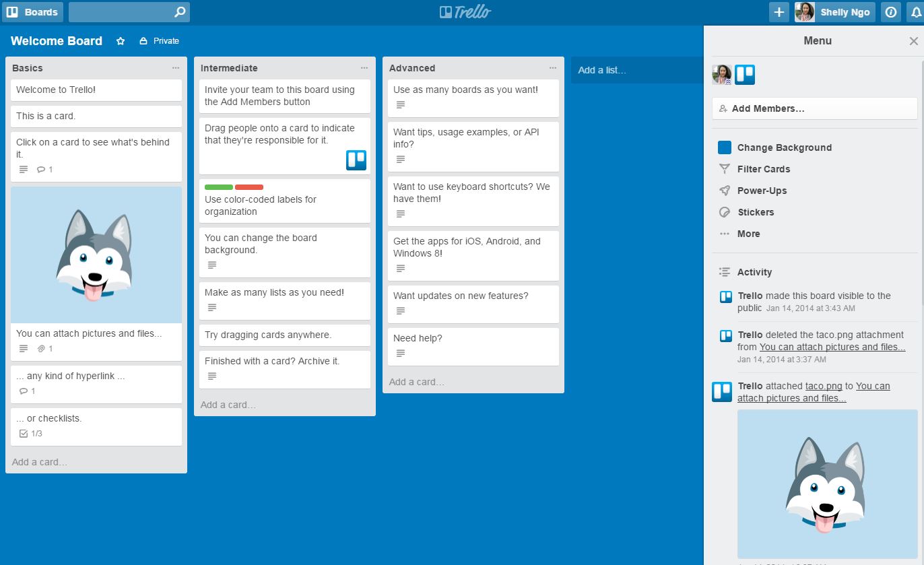This screenshot has height=565, width=924.
Task: Click description icon on 'Need help?' card
Action: click(401, 354)
